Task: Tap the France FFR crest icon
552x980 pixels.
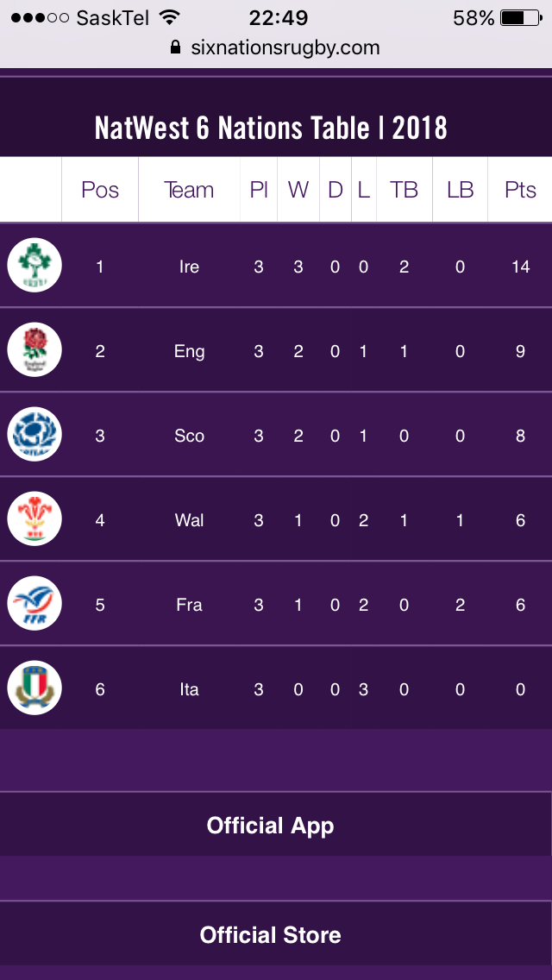Action: coord(34,604)
